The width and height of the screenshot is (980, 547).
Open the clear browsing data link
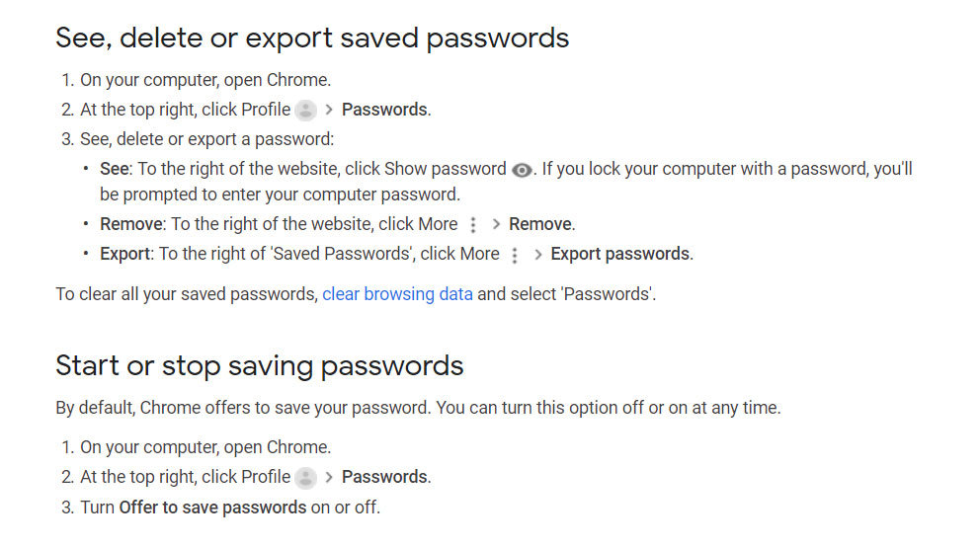tap(397, 294)
